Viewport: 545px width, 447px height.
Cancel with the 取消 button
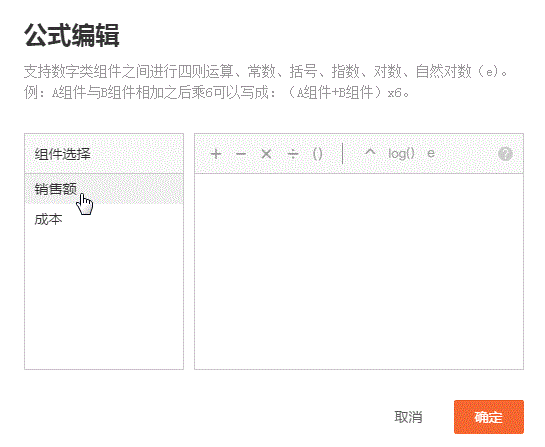[408, 417]
